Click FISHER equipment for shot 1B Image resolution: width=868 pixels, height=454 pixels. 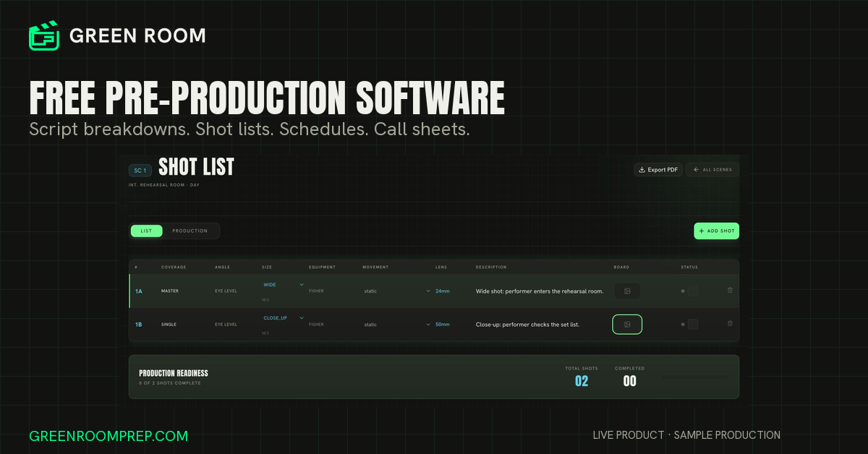click(x=316, y=325)
